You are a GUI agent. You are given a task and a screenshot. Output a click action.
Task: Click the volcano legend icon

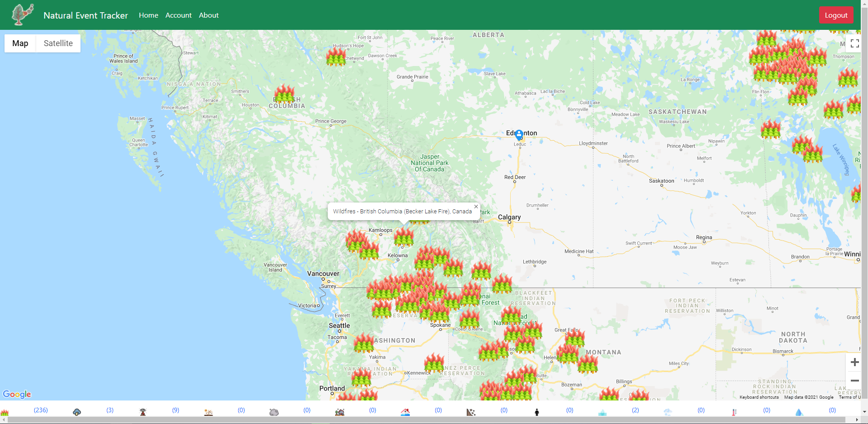143,412
